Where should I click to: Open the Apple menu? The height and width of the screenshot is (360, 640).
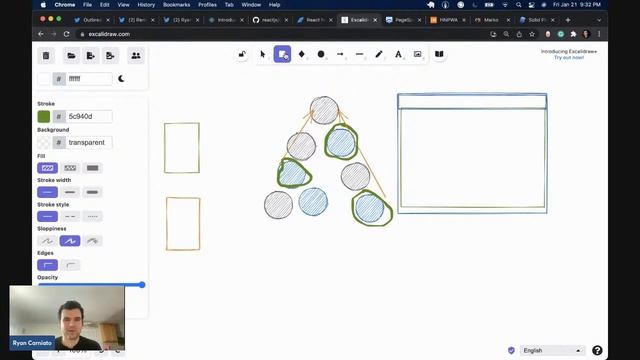click(x=43, y=5)
